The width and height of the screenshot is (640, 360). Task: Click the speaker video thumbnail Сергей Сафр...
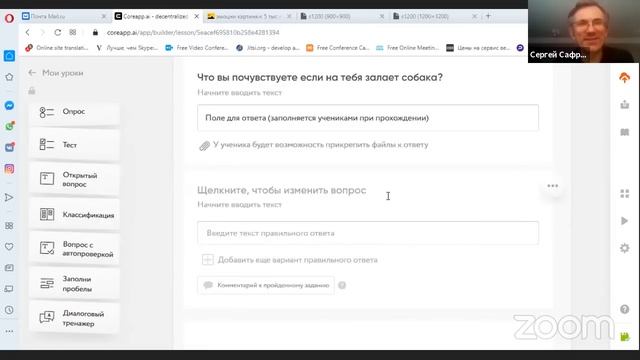584,31
